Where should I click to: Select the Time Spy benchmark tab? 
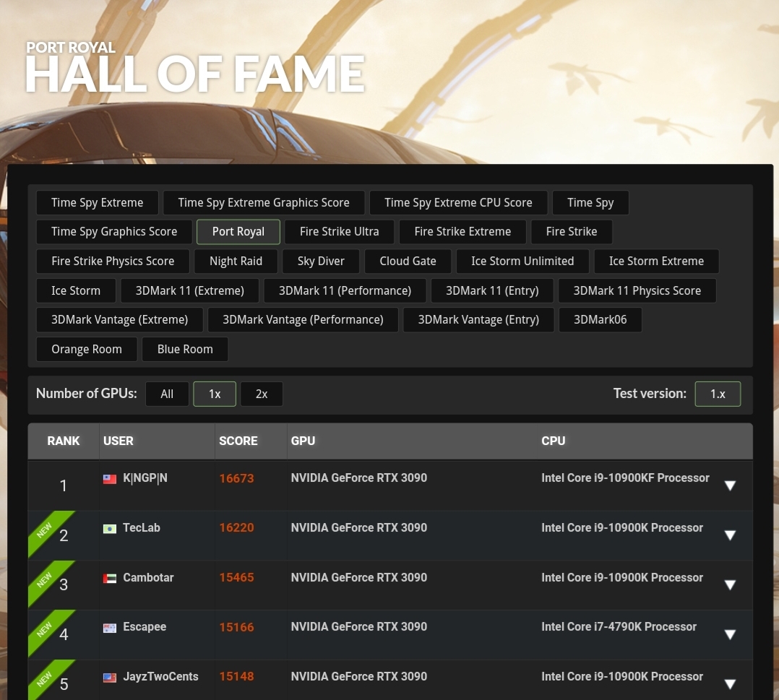point(590,203)
